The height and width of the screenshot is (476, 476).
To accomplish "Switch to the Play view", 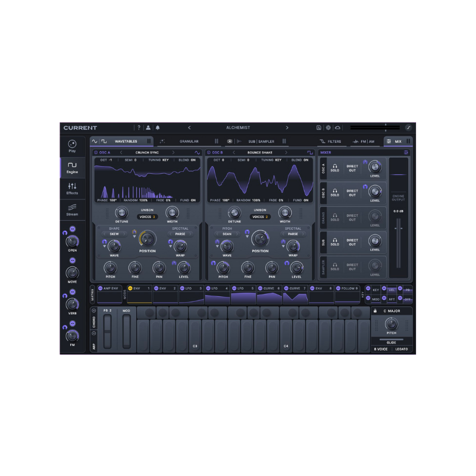I will [x=72, y=146].
